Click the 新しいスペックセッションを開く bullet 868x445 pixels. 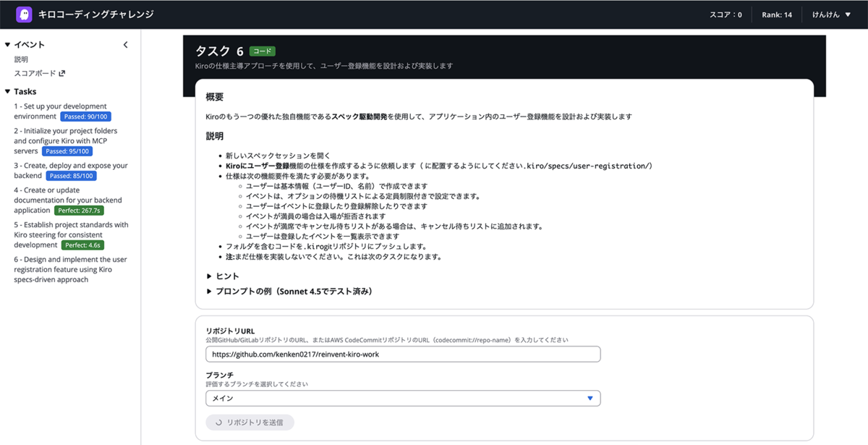[278, 156]
